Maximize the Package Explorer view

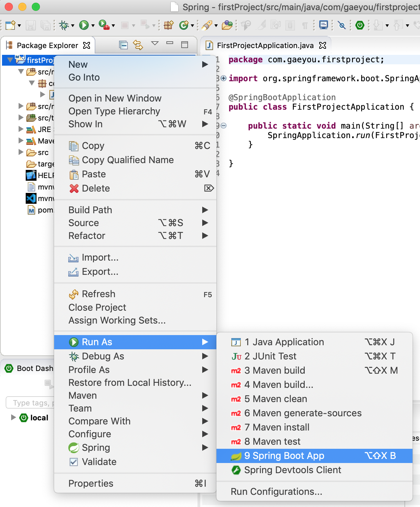point(185,44)
